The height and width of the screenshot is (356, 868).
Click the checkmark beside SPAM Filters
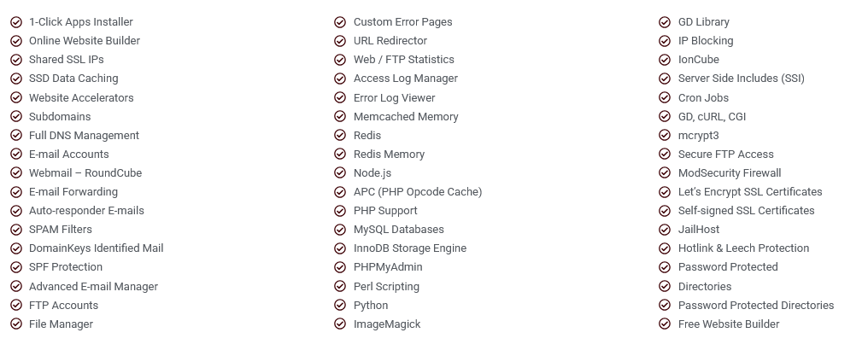[15, 230]
